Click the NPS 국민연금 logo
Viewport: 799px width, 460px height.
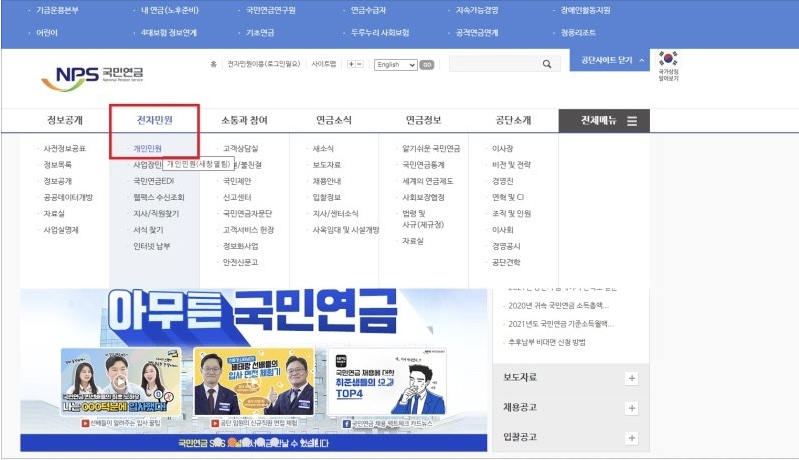[x=92, y=78]
